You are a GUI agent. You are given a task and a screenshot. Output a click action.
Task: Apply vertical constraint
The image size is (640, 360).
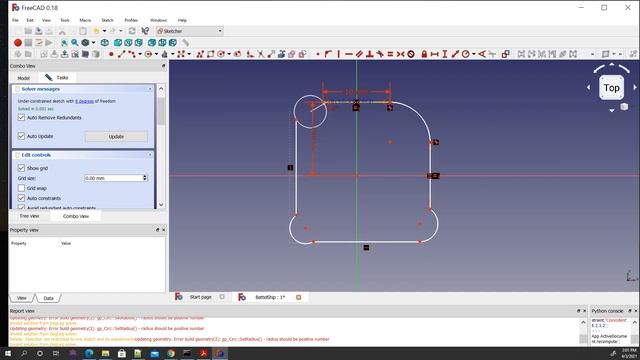(338, 54)
